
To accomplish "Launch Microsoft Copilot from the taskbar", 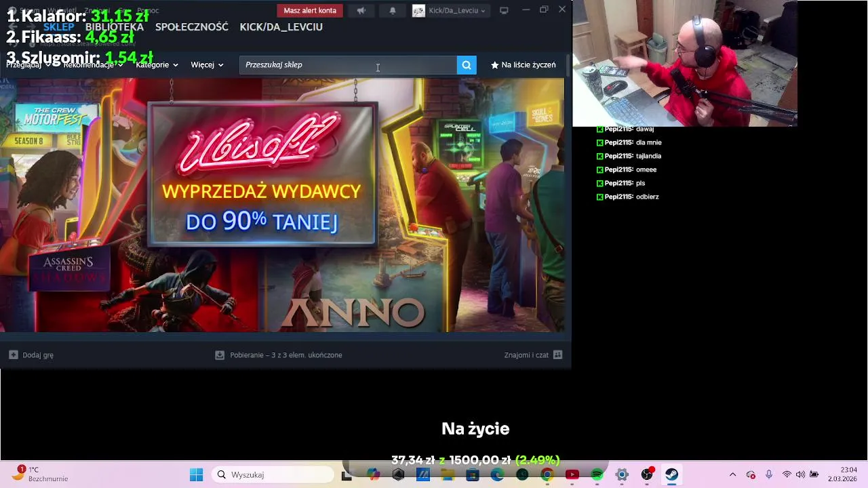I will 374,474.
